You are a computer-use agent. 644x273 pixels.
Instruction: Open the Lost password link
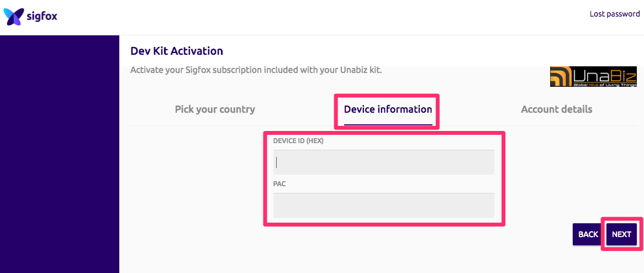[x=614, y=14]
